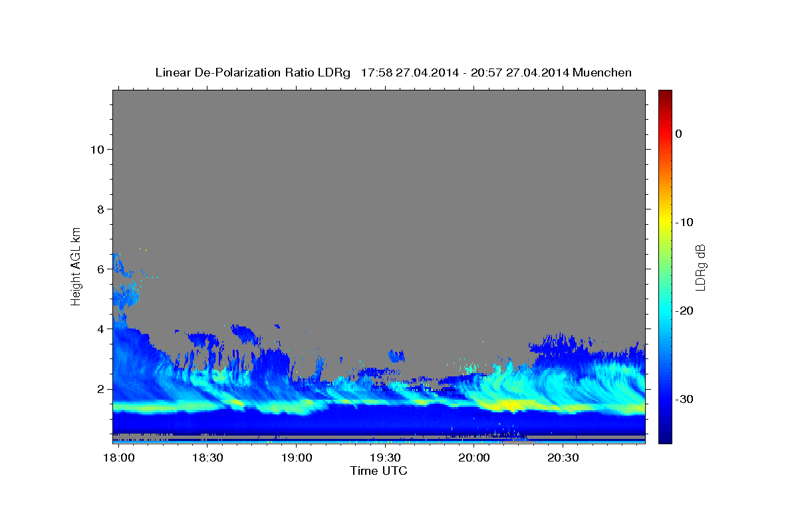The width and height of the screenshot is (798, 532).
Task: Click the colorbar tick label -10
Action: (x=684, y=222)
